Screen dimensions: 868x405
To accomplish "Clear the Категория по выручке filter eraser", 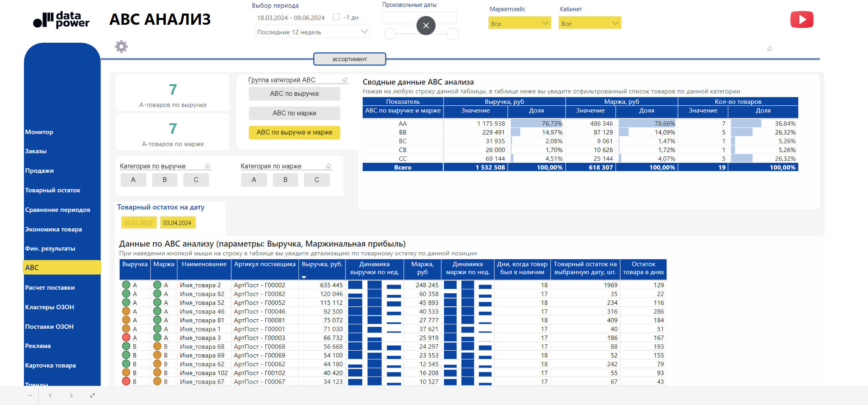I will 208,166.
